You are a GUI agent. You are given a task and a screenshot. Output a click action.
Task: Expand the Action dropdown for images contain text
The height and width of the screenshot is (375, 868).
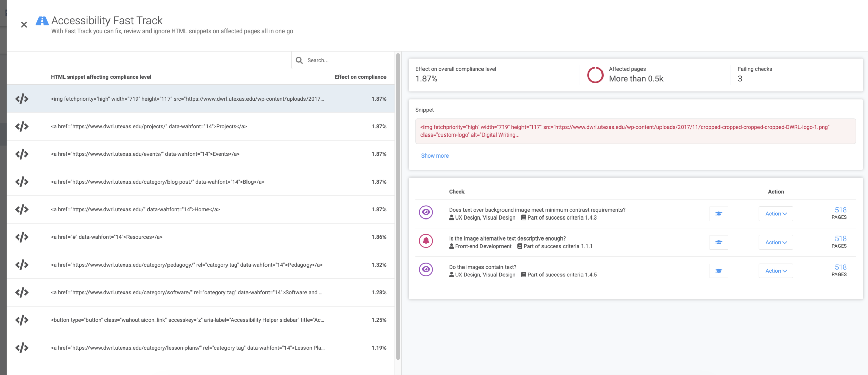[x=776, y=271]
